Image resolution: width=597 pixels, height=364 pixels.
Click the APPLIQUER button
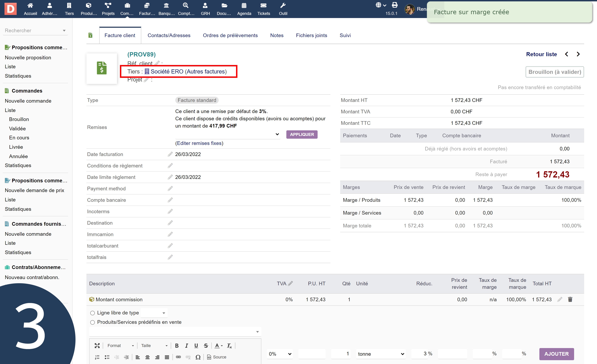coord(302,134)
